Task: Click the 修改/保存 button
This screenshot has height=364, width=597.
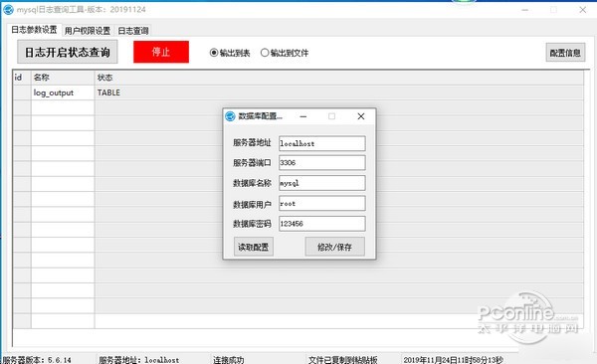Action: coord(334,247)
